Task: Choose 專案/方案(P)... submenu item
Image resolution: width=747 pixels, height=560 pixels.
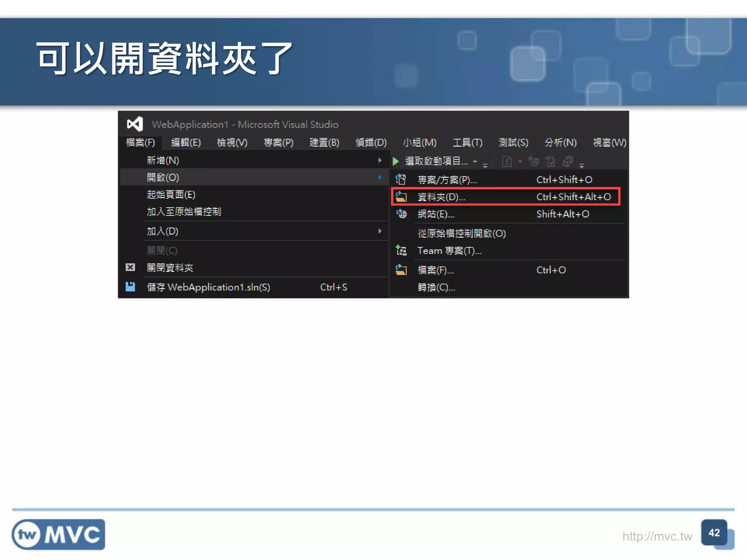Action: click(x=508, y=179)
